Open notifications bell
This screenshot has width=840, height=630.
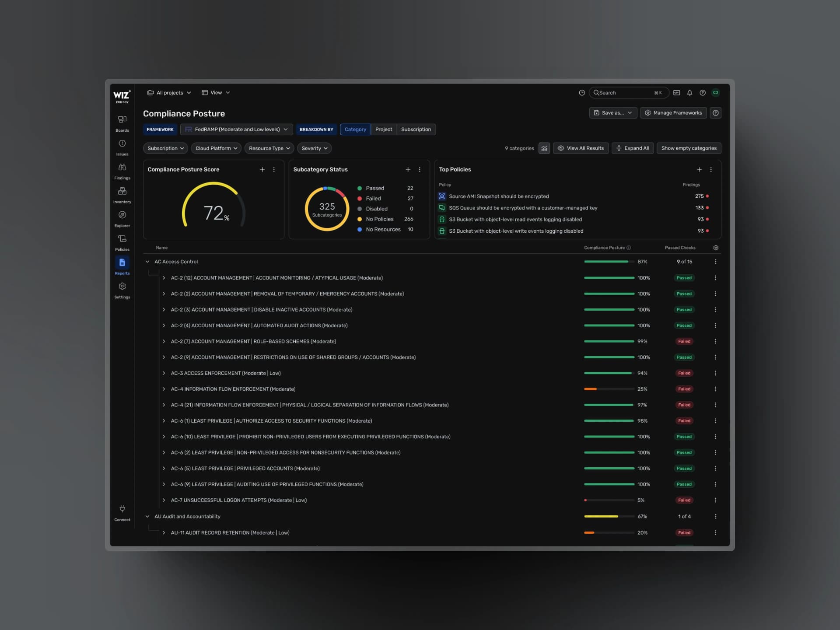pos(689,93)
